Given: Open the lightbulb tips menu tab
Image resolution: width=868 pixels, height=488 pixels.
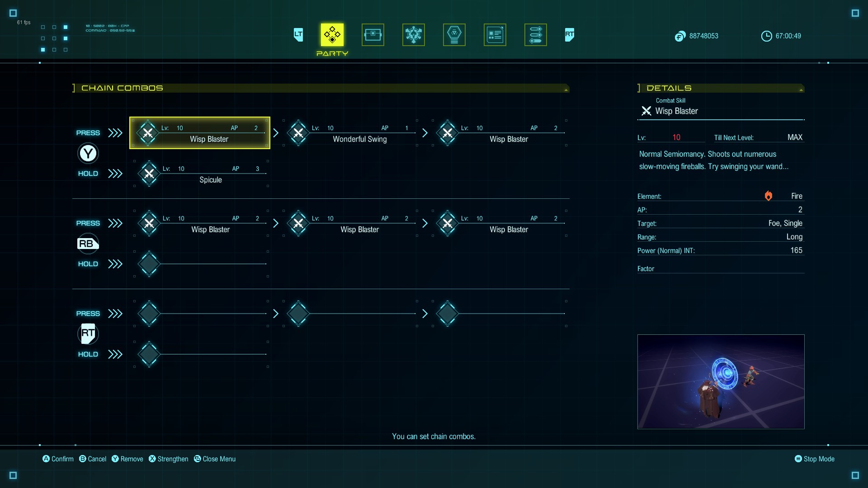Looking at the screenshot, I should (x=454, y=35).
